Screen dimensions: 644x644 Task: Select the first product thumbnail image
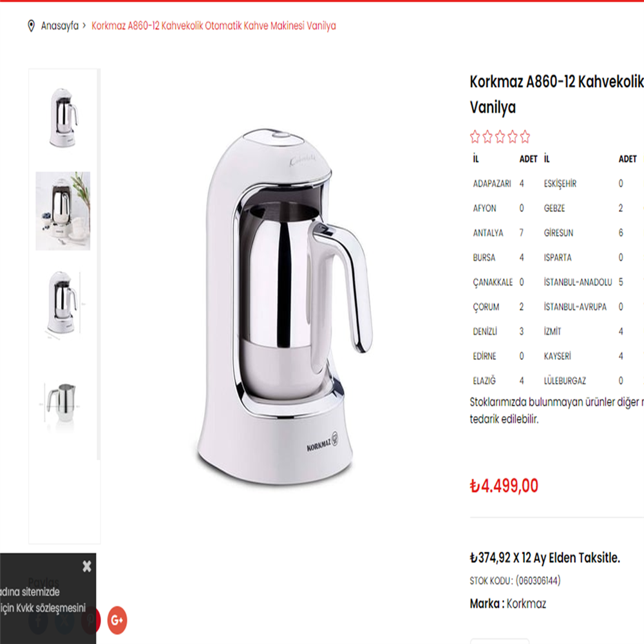(63, 118)
